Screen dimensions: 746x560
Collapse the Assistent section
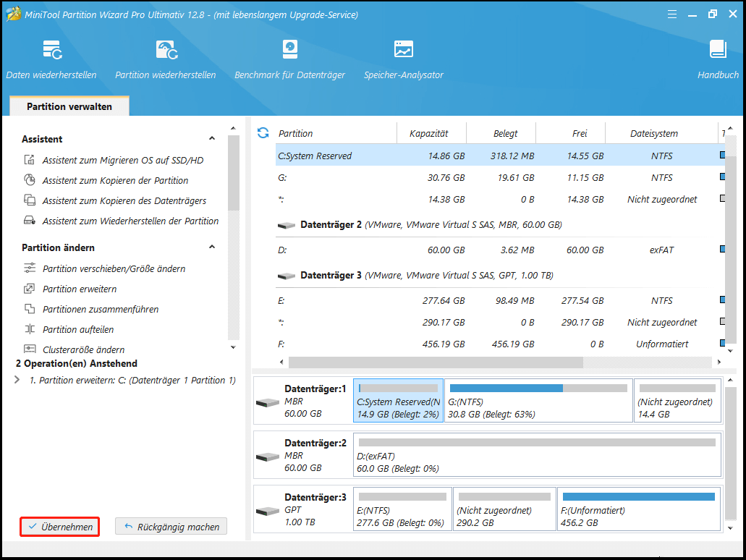tap(212, 139)
